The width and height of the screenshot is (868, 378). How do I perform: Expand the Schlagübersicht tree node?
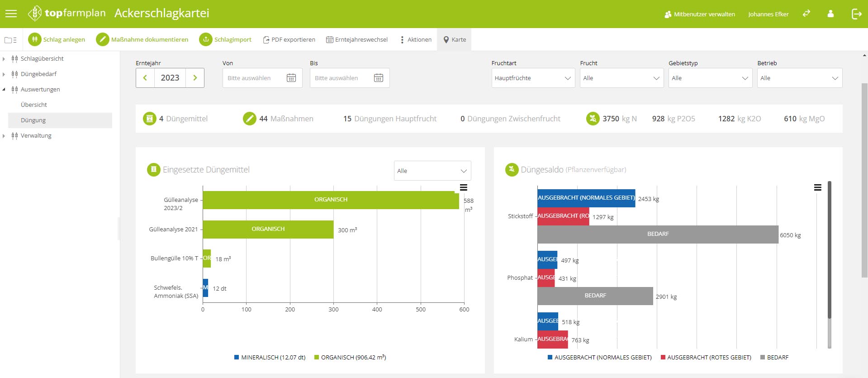click(x=4, y=59)
